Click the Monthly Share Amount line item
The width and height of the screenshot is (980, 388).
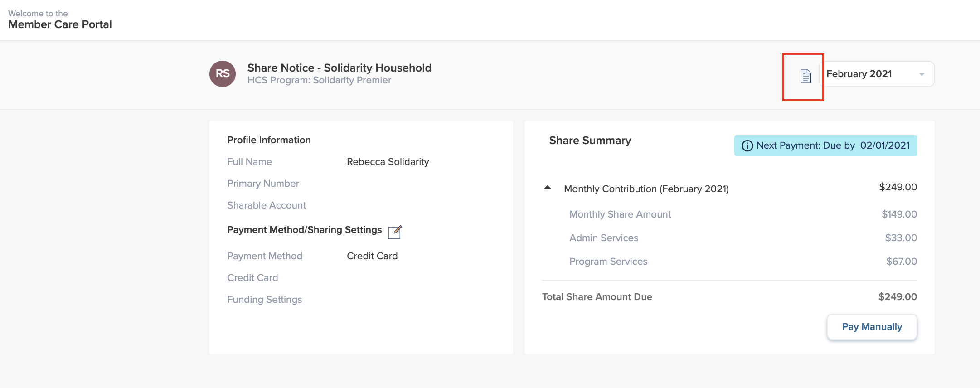point(620,214)
